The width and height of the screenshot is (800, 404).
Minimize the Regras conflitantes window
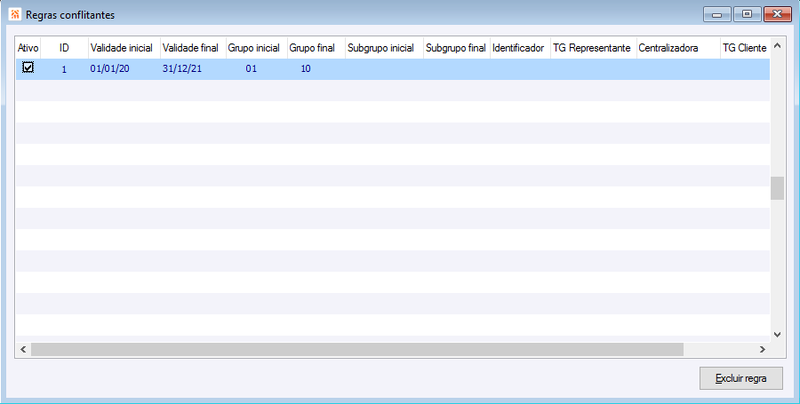click(x=717, y=14)
